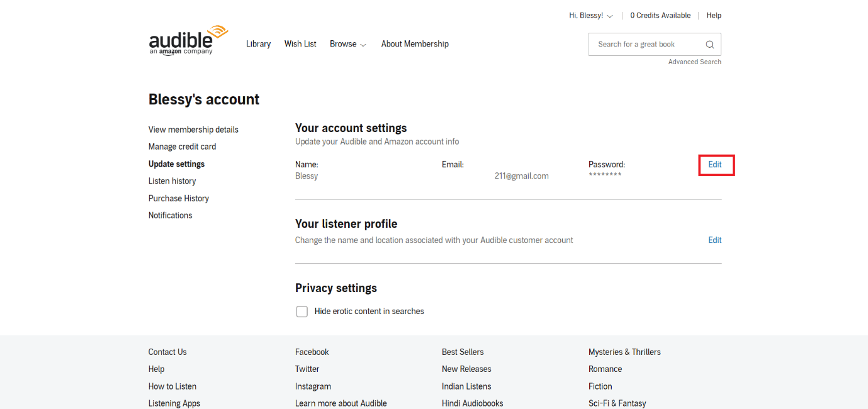
Task: Open Mysteries & Thrillers footer link
Action: 624,352
